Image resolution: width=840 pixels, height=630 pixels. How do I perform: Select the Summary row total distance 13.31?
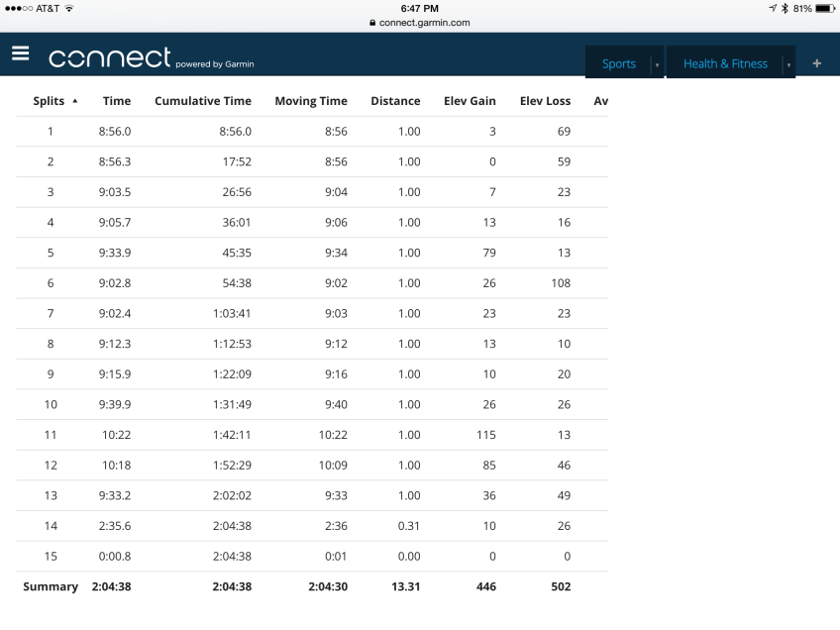tap(405, 586)
